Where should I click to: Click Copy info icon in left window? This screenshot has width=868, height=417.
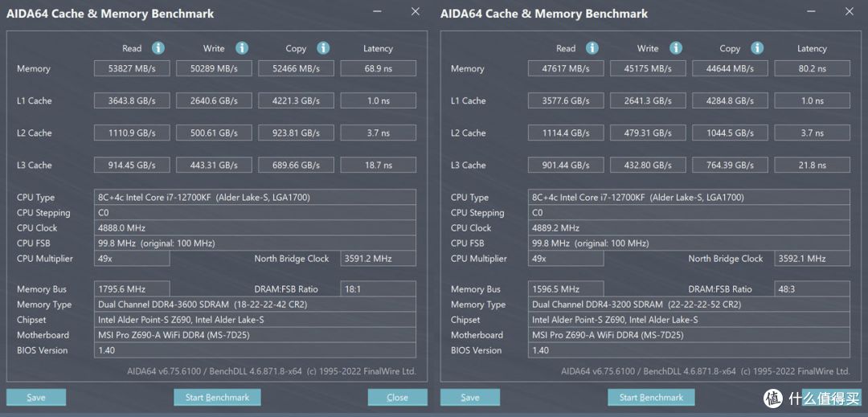(x=323, y=48)
